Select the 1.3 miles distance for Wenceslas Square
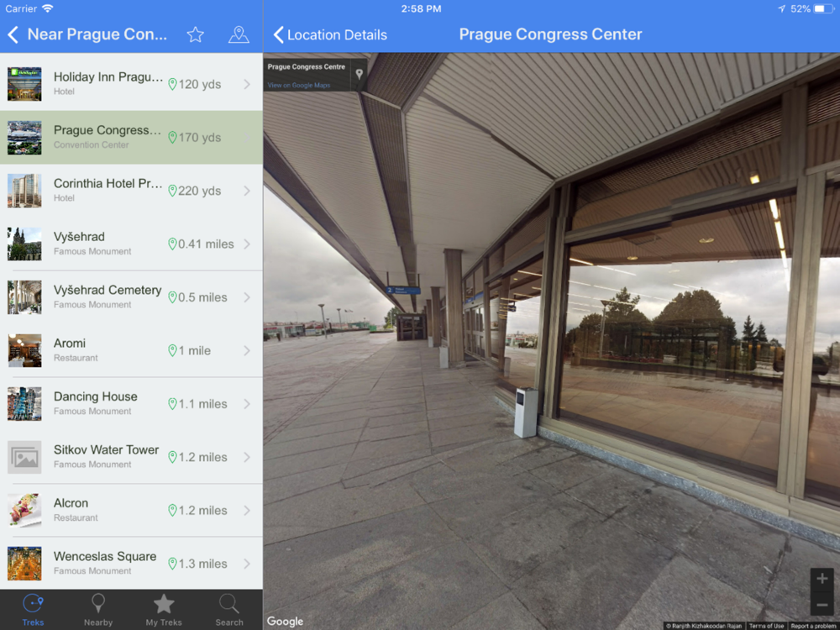The image size is (840, 630). (x=197, y=564)
